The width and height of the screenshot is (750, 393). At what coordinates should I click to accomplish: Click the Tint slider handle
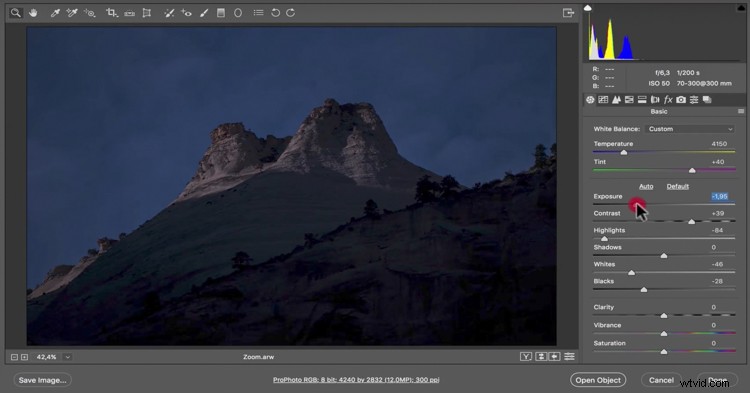692,171
